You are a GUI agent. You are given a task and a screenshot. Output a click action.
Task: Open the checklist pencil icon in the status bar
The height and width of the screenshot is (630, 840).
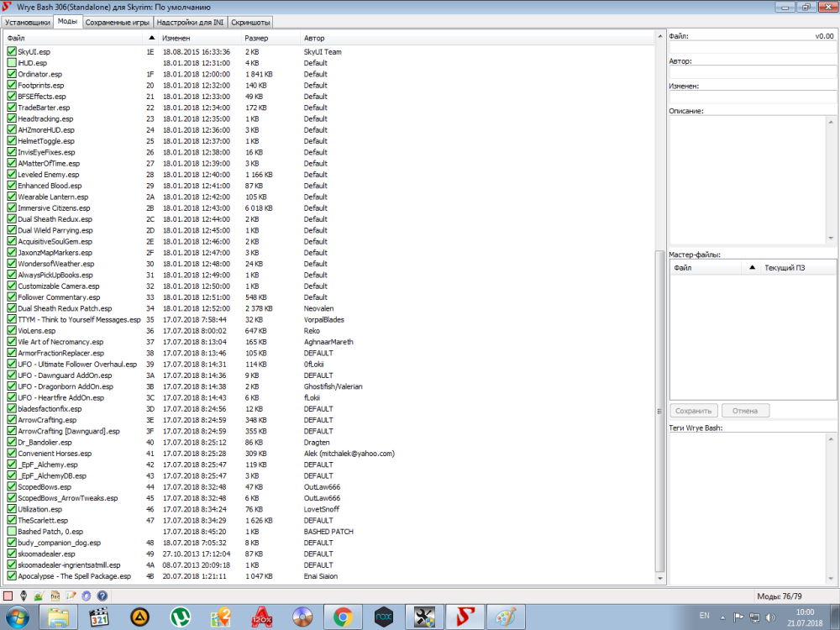click(71, 596)
